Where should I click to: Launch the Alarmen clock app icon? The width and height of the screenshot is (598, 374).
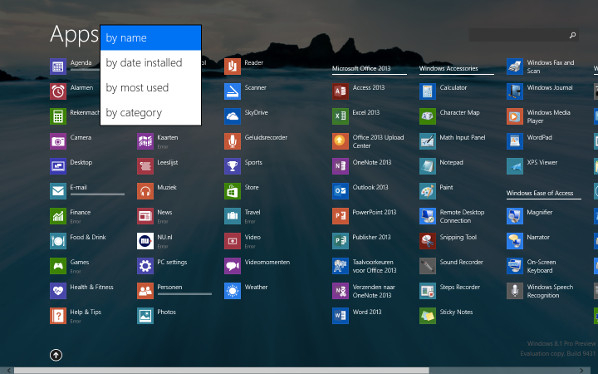tap(58, 91)
